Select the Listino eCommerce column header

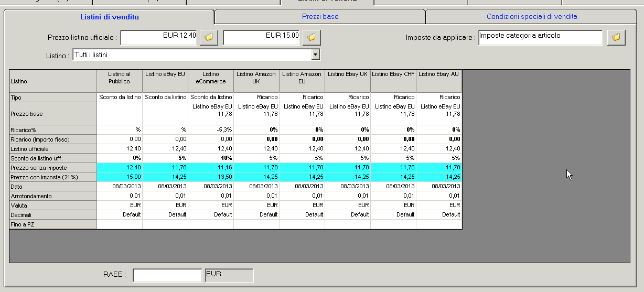[x=211, y=78]
